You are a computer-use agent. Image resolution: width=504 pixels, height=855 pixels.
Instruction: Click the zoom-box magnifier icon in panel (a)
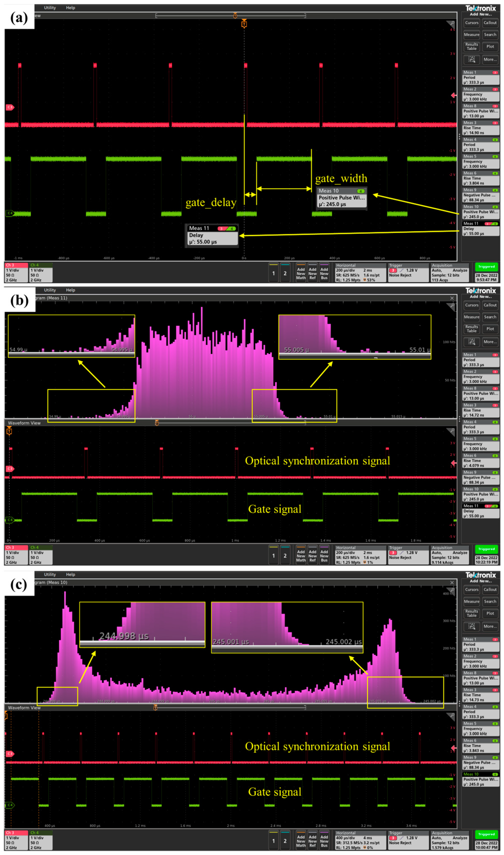coord(471,59)
